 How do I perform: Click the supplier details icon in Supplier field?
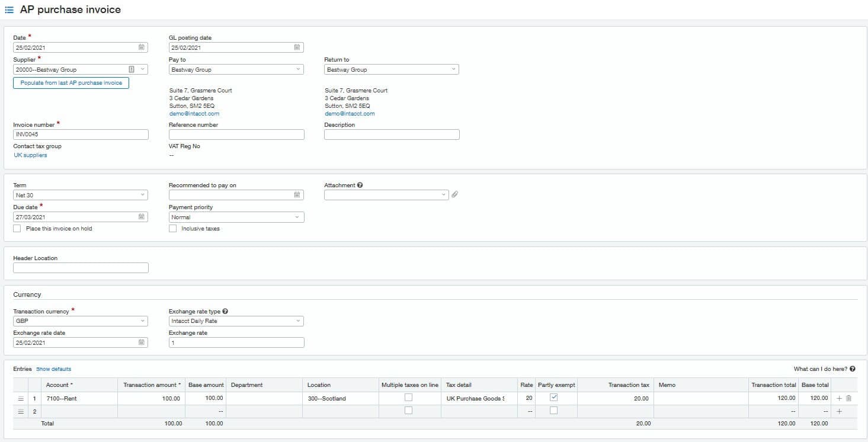click(132, 69)
